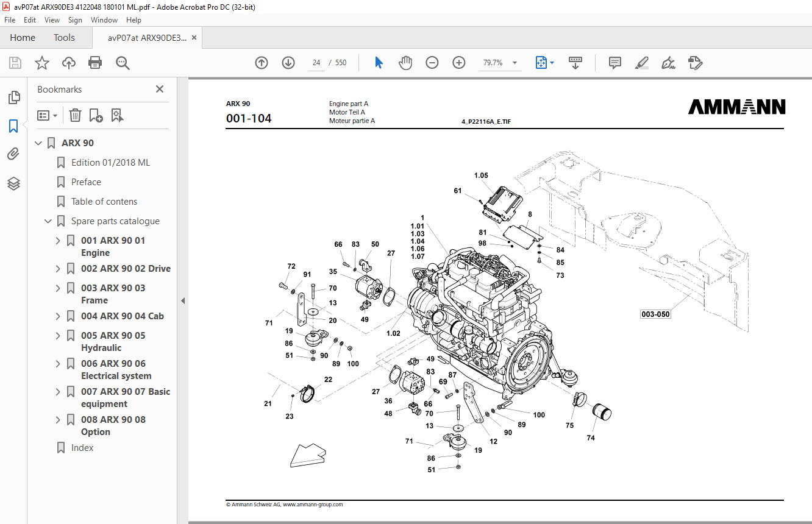Switch to the Tools tab
The image size is (812, 524).
[64, 38]
